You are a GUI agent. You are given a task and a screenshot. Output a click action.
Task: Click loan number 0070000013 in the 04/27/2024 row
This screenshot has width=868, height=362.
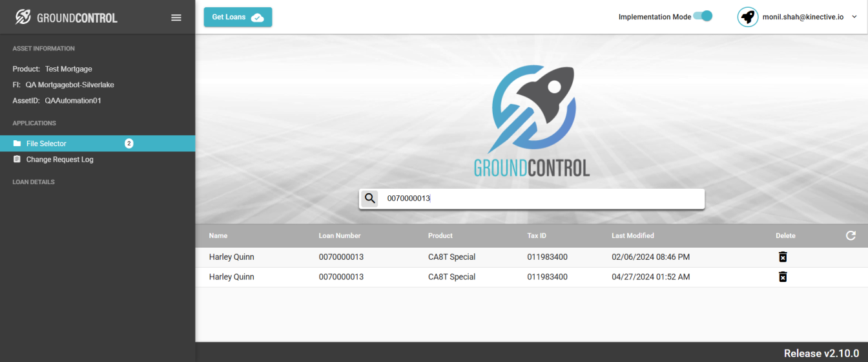point(341,277)
